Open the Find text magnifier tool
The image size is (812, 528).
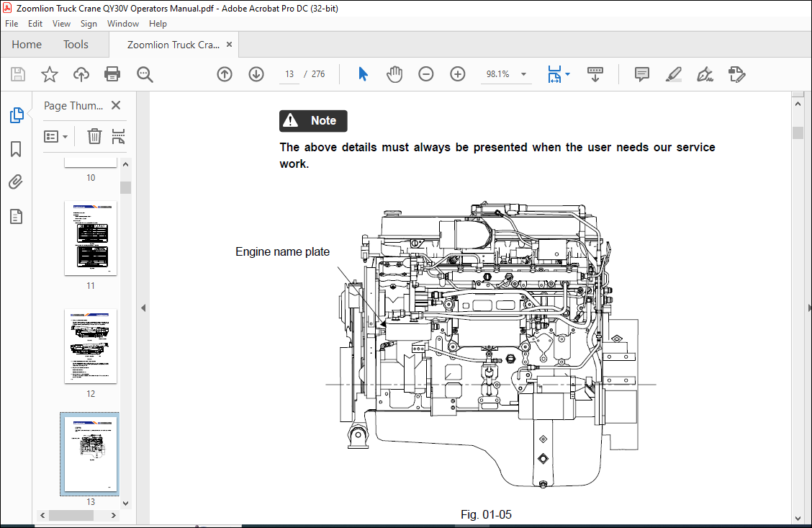[x=145, y=74]
